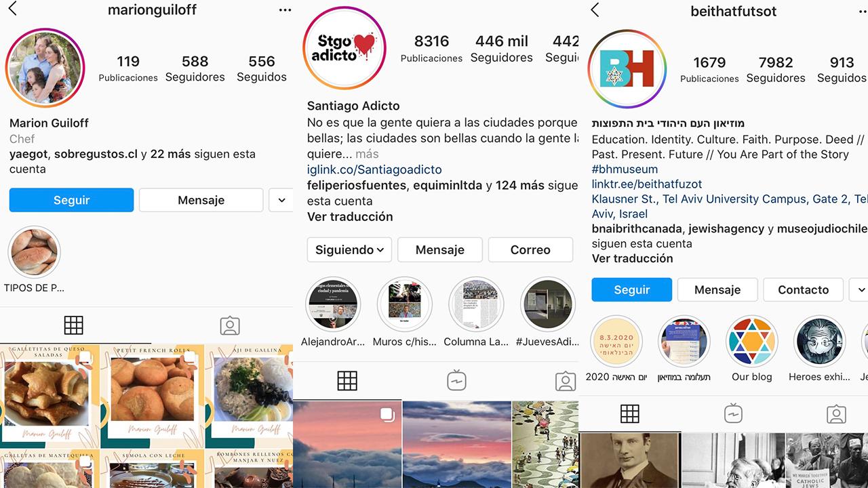The width and height of the screenshot is (868, 488).
Task: Open the linktr.ee/beithatfuzot link
Action: (647, 184)
